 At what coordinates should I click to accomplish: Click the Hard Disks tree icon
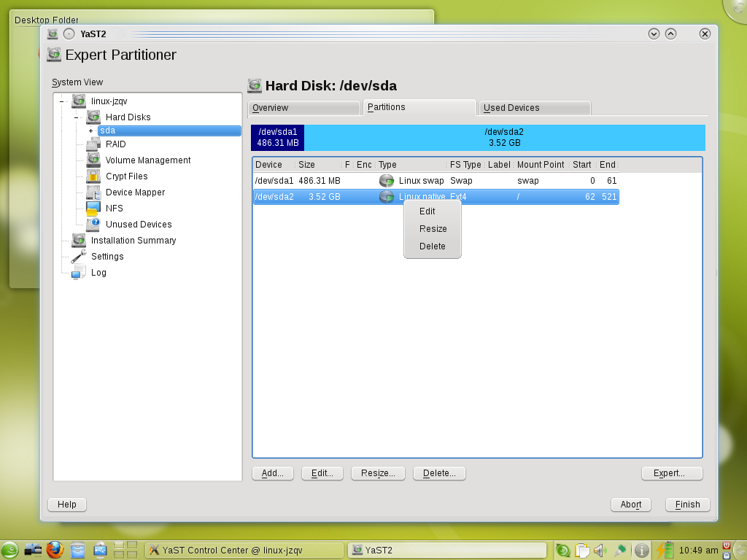pos(93,117)
